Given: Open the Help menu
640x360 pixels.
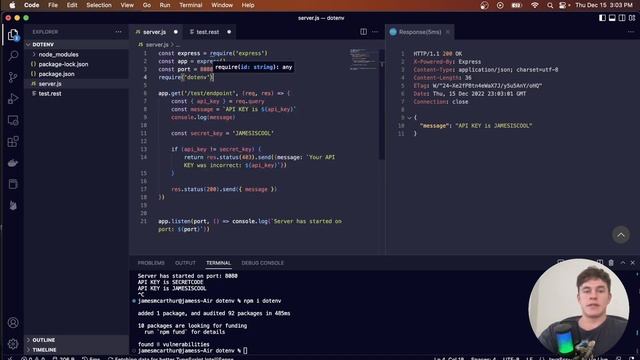Looking at the screenshot, I should click(x=248, y=5).
